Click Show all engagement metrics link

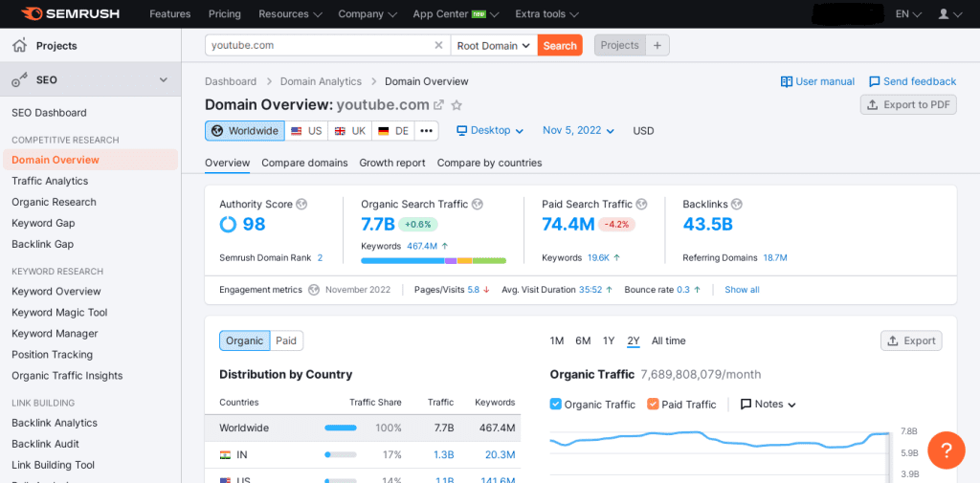pyautogui.click(x=742, y=290)
